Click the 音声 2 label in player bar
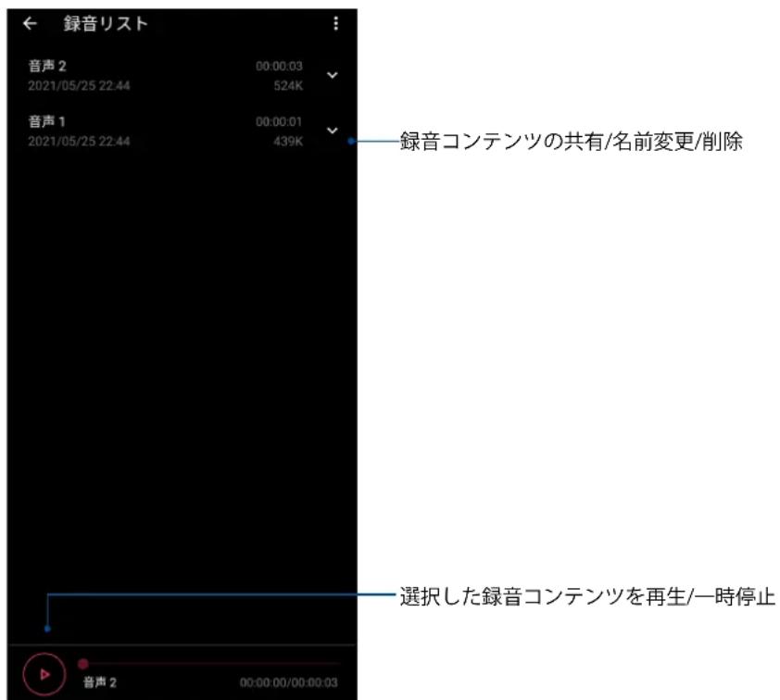Viewport: 780px width, 700px height. [x=99, y=682]
